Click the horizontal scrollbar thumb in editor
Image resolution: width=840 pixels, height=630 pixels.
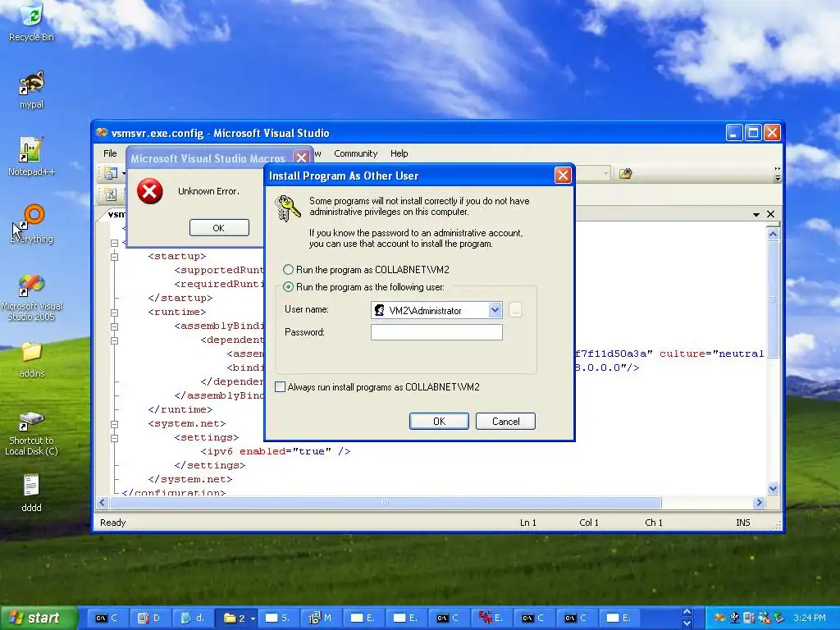385,503
